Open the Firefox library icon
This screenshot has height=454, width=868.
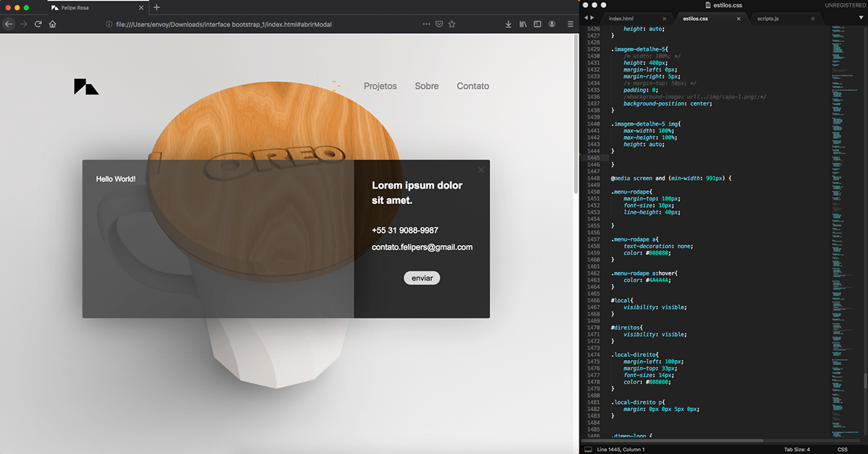522,24
